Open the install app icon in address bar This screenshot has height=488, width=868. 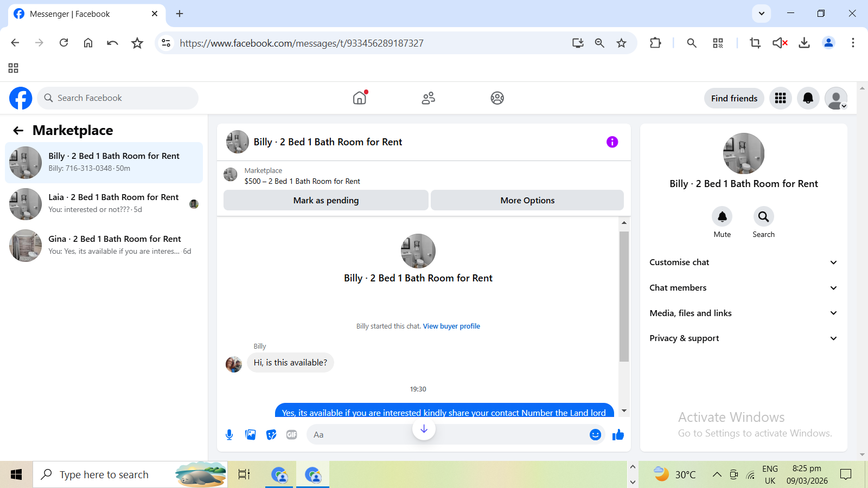tap(578, 43)
